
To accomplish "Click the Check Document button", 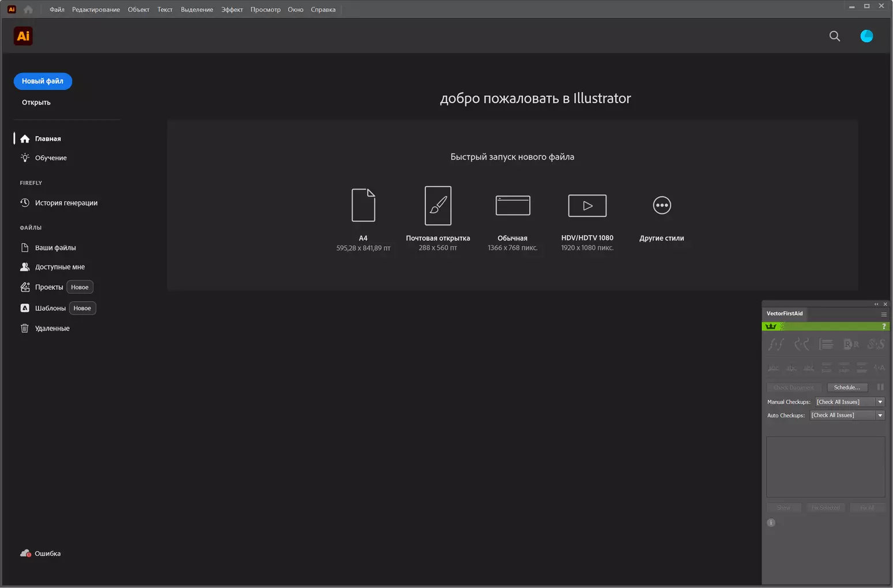I will pyautogui.click(x=793, y=387).
